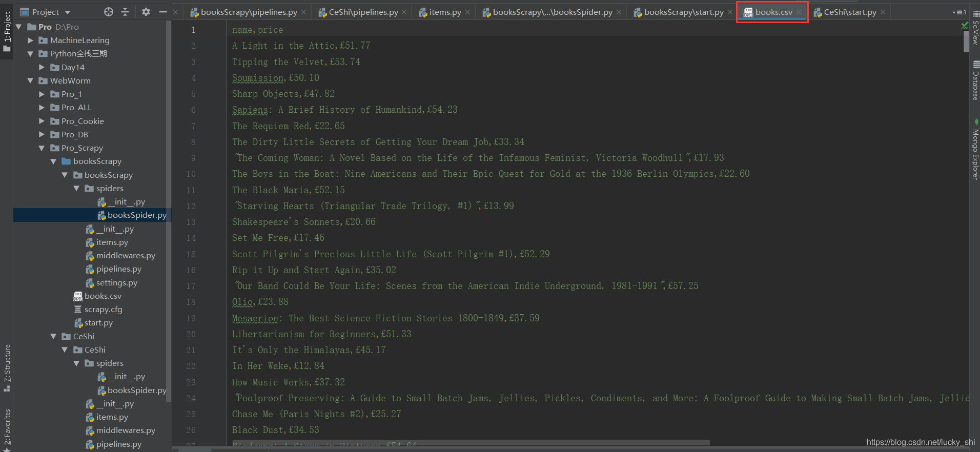Collapse the Python全栈三期 folder
The width and height of the screenshot is (980, 452).
coord(30,53)
